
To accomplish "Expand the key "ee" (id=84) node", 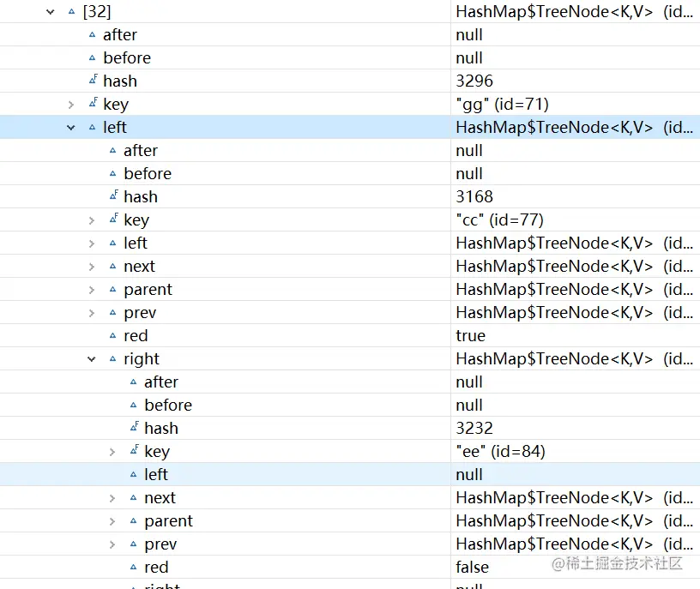I will tap(112, 452).
